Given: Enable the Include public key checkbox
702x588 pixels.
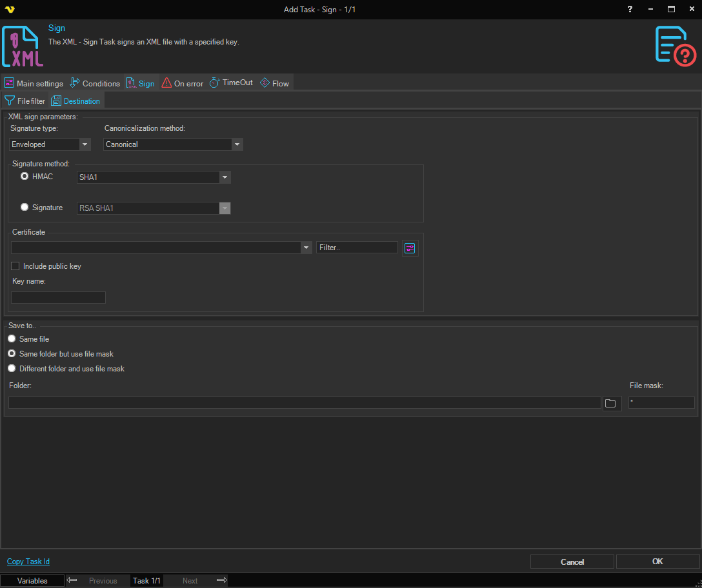Looking at the screenshot, I should pos(15,266).
